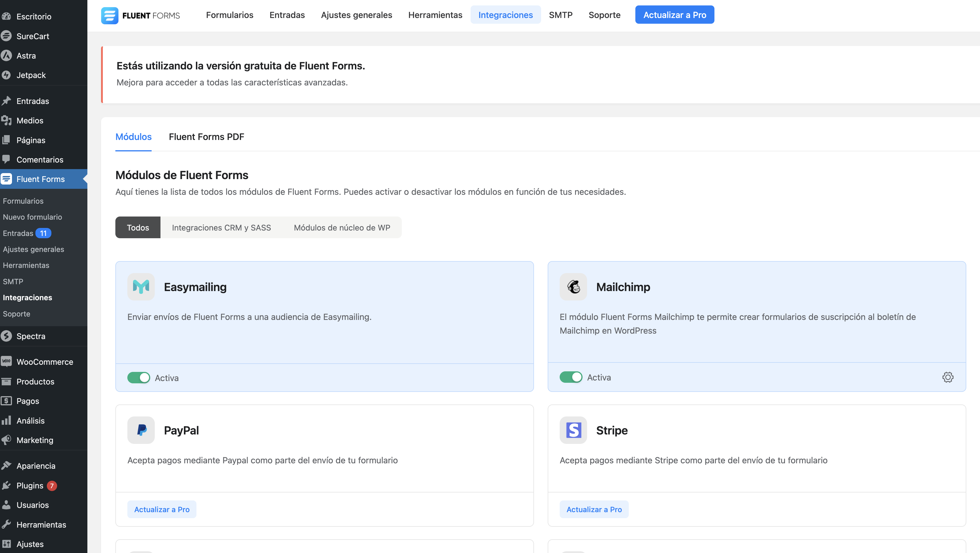Select the Todos filter

pyautogui.click(x=138, y=227)
